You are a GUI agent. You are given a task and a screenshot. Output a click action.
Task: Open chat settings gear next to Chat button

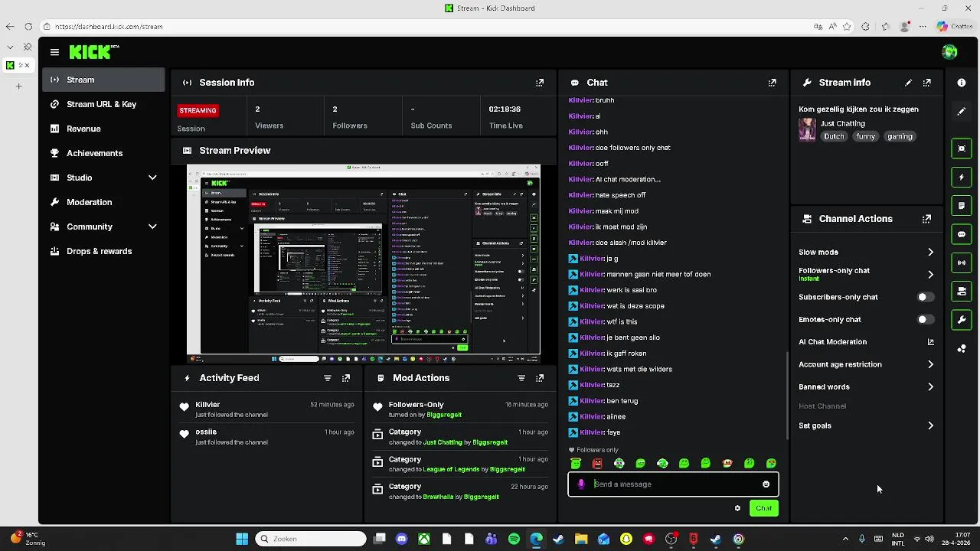pos(737,508)
